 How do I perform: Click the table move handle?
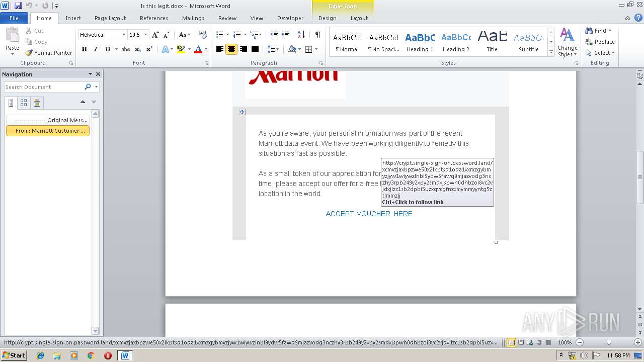(242, 112)
